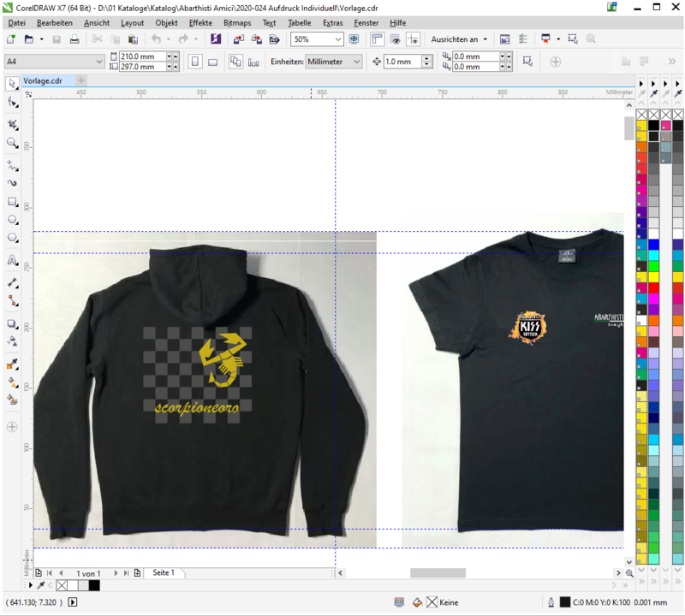Toggle show grid button
This screenshot has height=616, width=685.
click(395, 39)
